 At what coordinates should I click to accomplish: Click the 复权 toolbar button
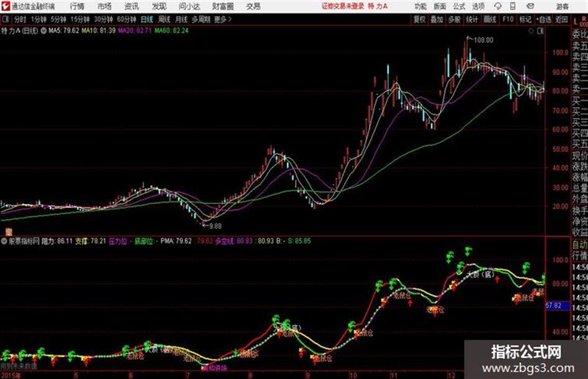tap(419, 19)
